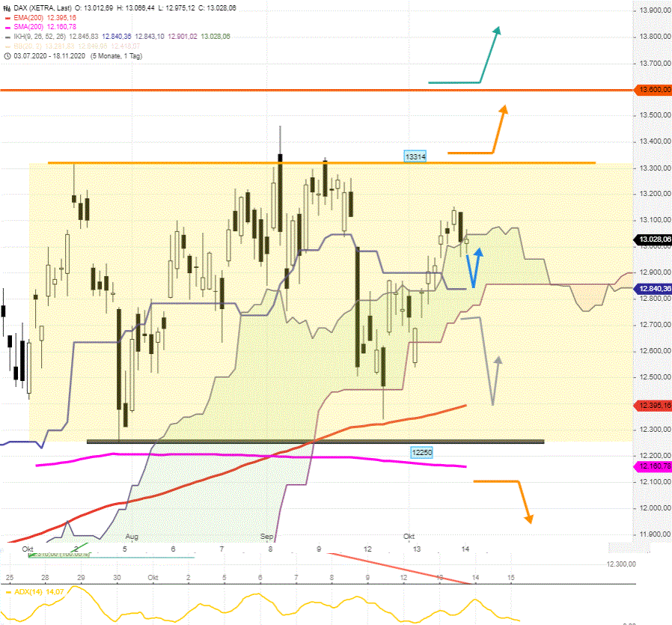Click the 12.300,00 label above ADX panel
This screenshot has width=672, height=625.
pos(621,564)
